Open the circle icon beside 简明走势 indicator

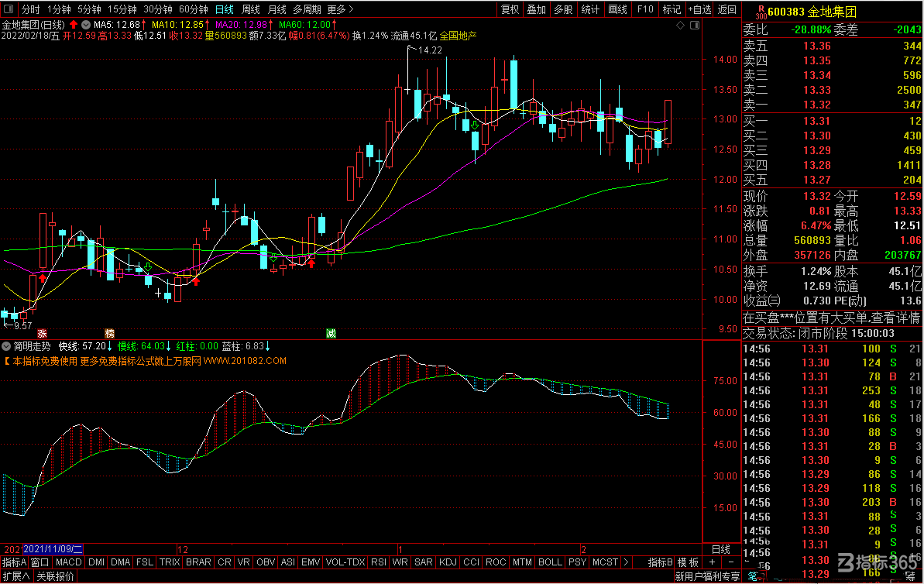[6, 346]
